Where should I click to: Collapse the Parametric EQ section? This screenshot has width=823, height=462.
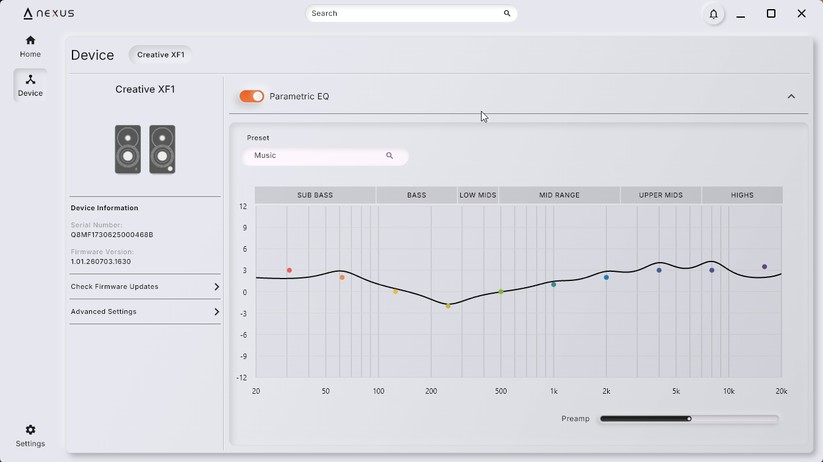pos(791,97)
